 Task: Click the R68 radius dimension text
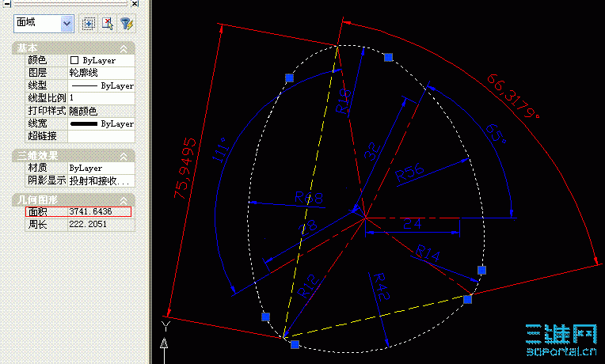click(309, 198)
